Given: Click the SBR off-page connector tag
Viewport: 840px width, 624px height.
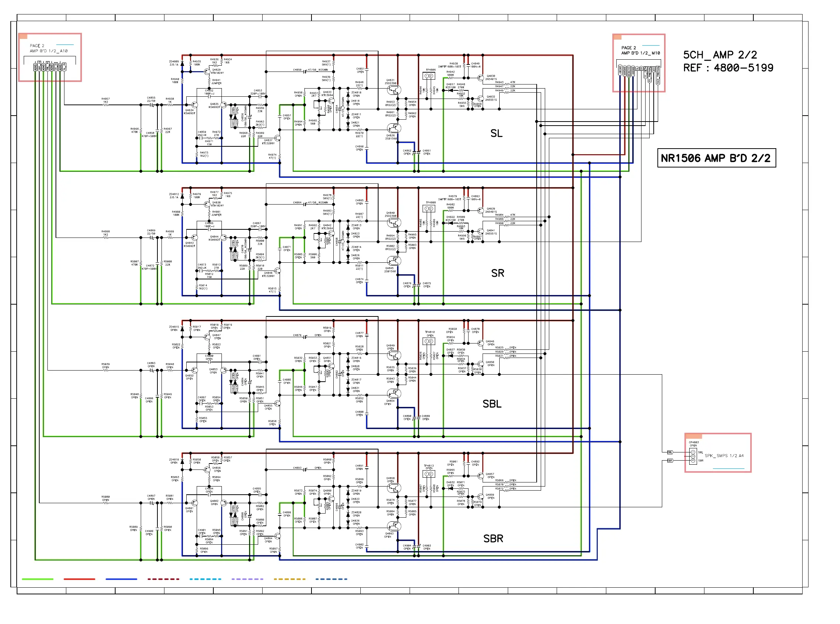Looking at the screenshot, I should [670, 461].
